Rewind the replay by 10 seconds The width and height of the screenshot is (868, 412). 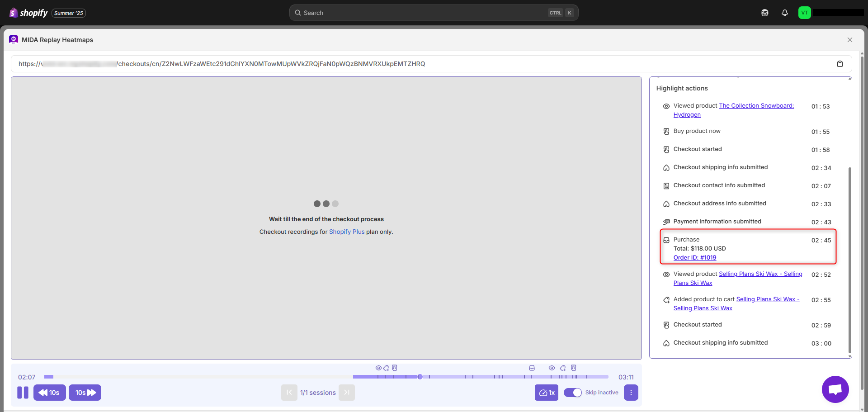pos(49,393)
